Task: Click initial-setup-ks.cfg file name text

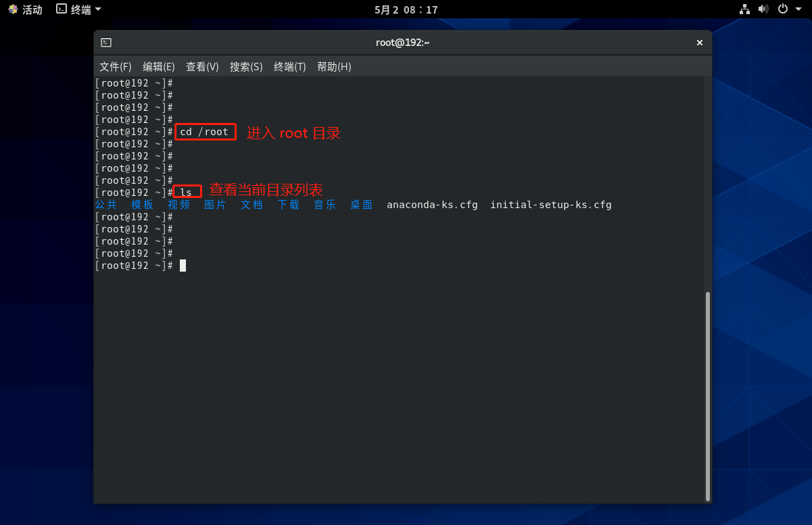Action: pyautogui.click(x=551, y=205)
